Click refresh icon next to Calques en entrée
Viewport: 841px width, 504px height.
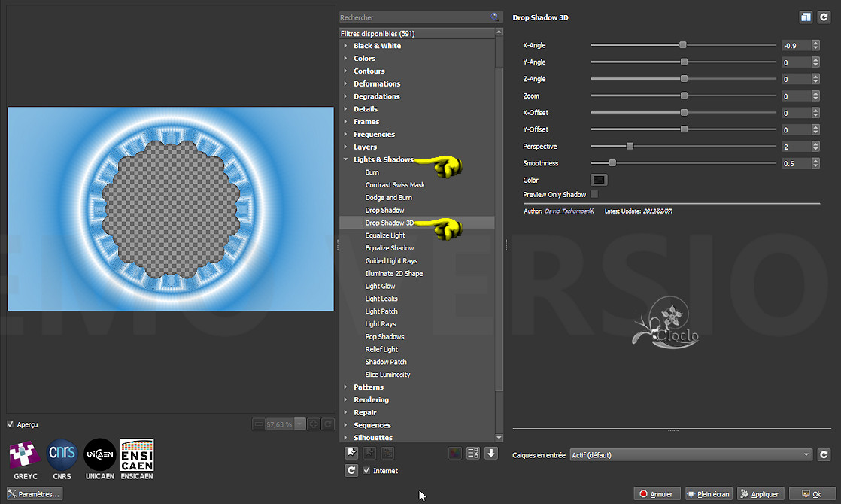tap(824, 454)
